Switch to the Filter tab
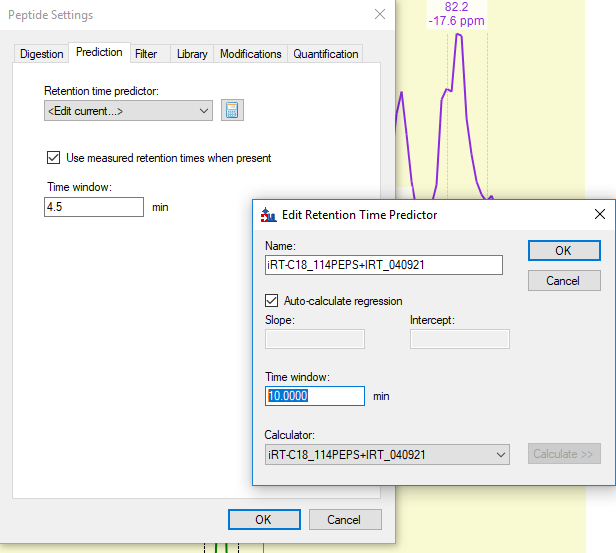This screenshot has width=616, height=553. click(146, 54)
